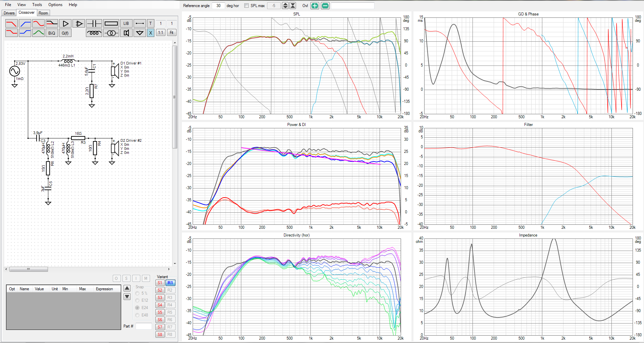Switch to the Room tab
The image size is (644, 343).
[x=43, y=13]
